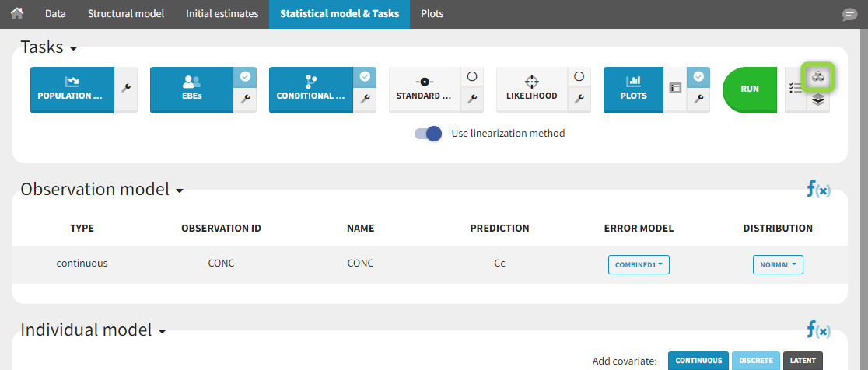Open Standard errors settings wrench

pyautogui.click(x=471, y=99)
